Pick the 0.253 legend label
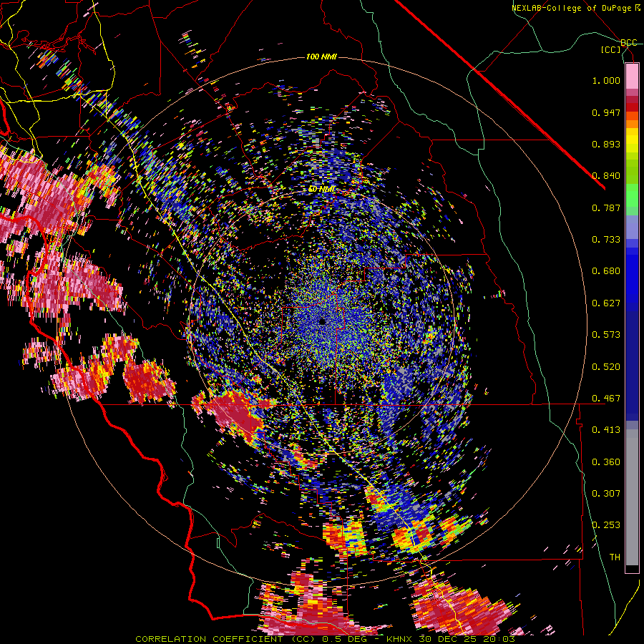Screen dimensions: 644x644 tap(606, 525)
